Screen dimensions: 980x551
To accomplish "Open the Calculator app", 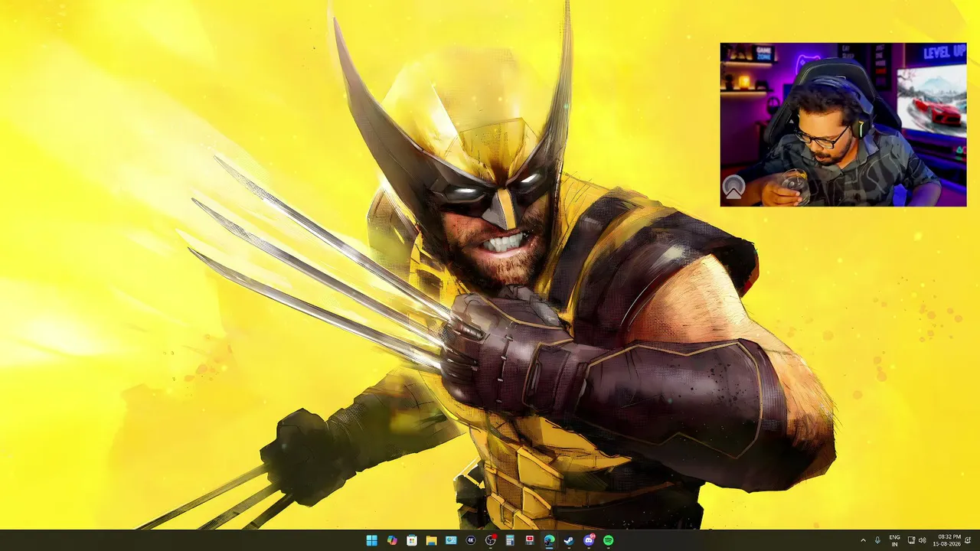I will click(x=510, y=540).
